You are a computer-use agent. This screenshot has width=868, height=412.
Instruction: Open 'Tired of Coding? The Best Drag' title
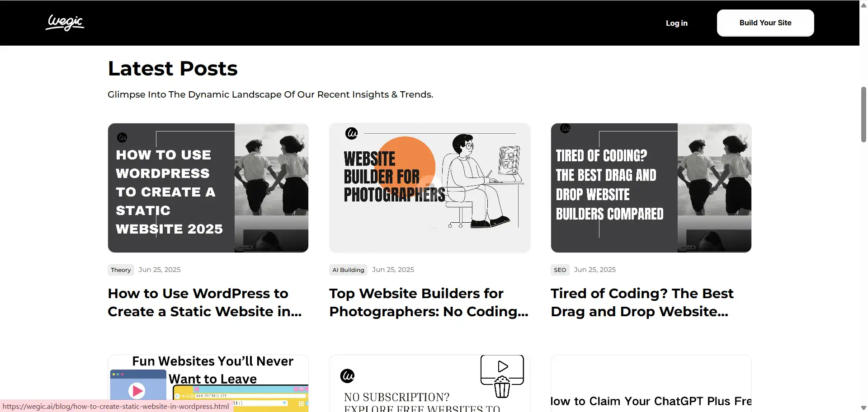[642, 302]
